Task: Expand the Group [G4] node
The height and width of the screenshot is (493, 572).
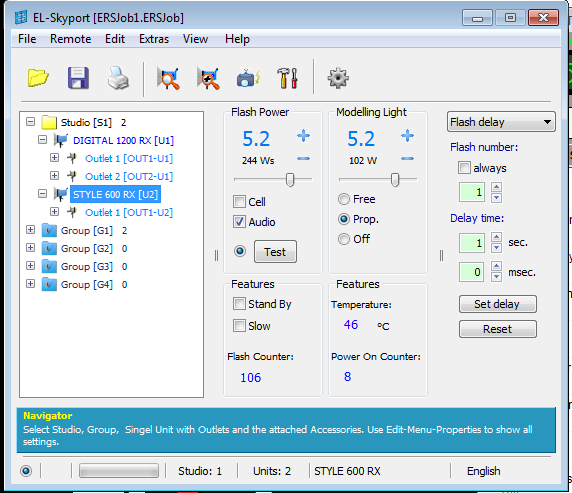Action: (31, 284)
